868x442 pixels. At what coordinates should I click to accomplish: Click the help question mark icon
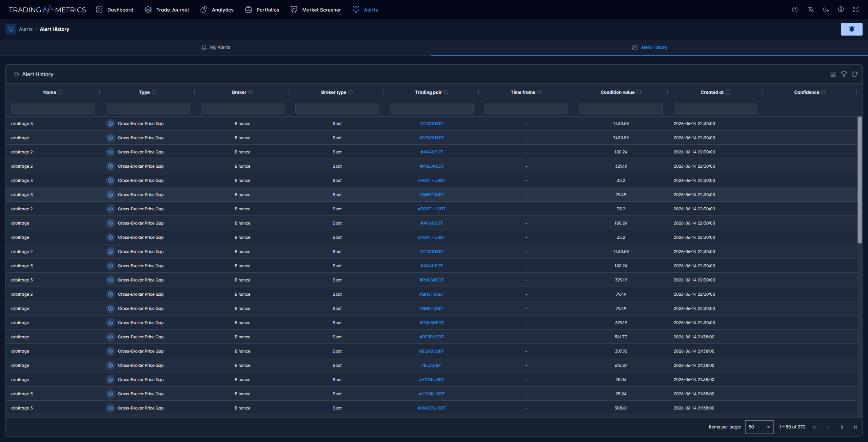click(x=795, y=9)
